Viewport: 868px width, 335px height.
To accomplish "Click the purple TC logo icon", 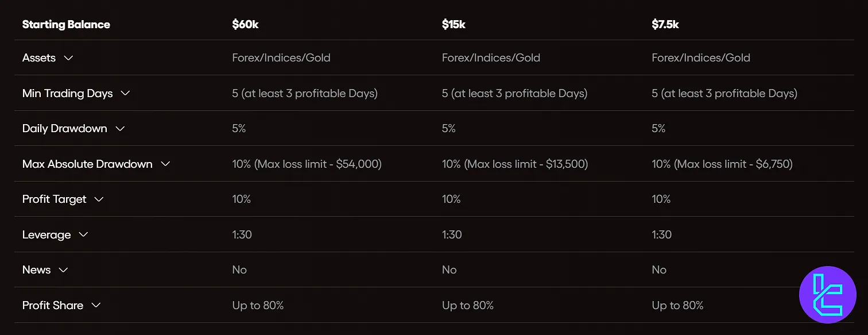I will click(827, 295).
